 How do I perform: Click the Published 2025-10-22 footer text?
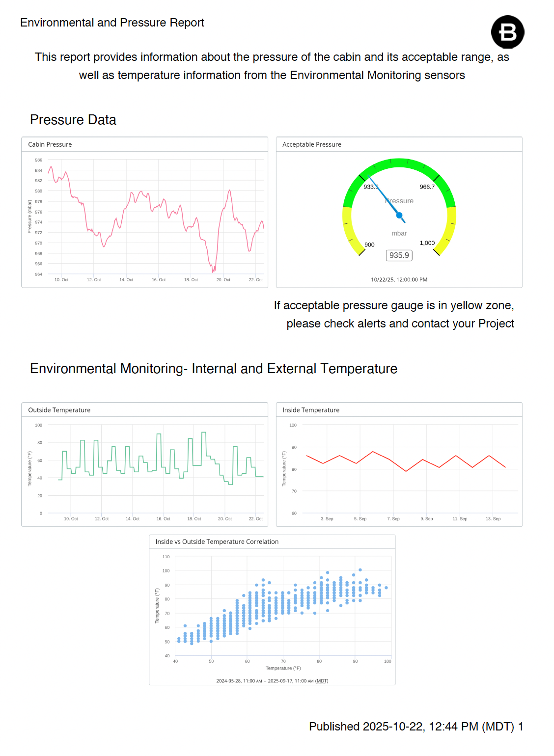tap(415, 727)
